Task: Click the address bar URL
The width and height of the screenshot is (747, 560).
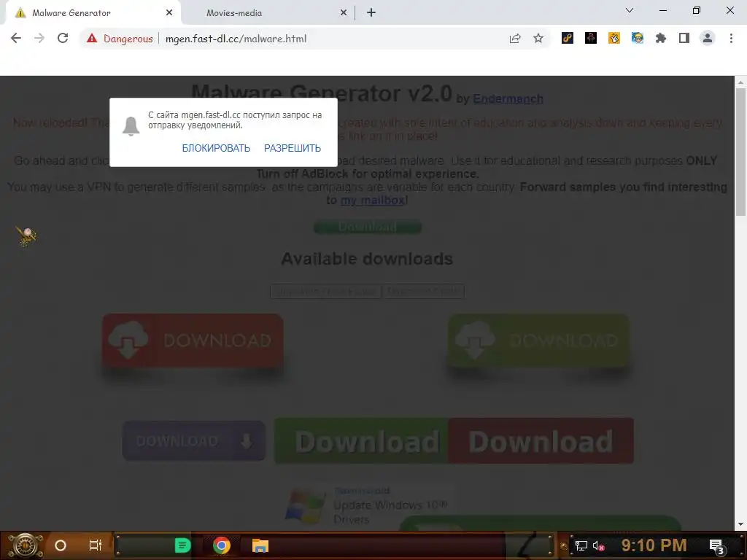Action: (x=236, y=39)
